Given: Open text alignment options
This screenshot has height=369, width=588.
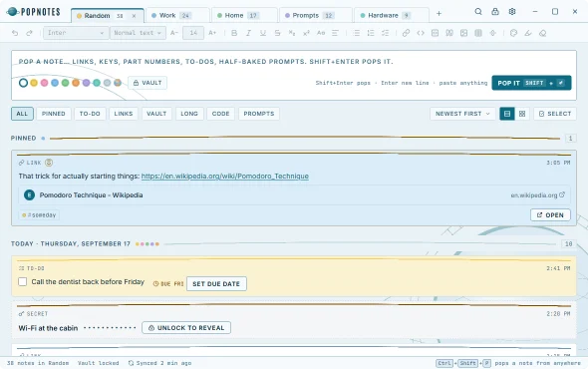Looking at the screenshot, I should click(x=335, y=33).
